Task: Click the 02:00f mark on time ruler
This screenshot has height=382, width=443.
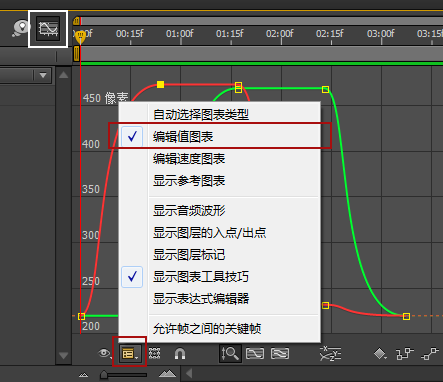Action: point(280,34)
